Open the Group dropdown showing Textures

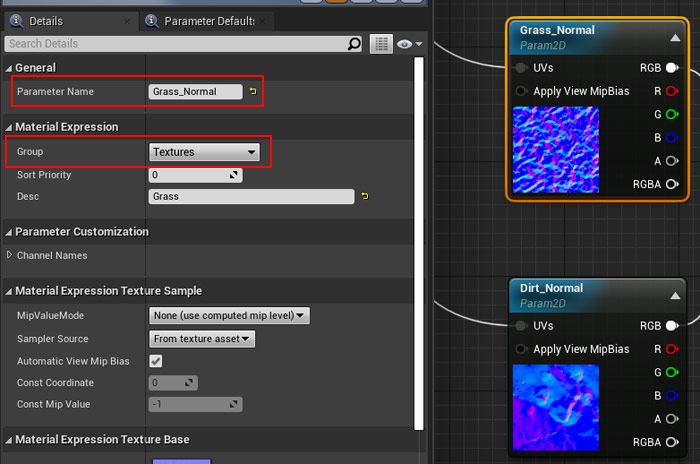click(x=204, y=152)
